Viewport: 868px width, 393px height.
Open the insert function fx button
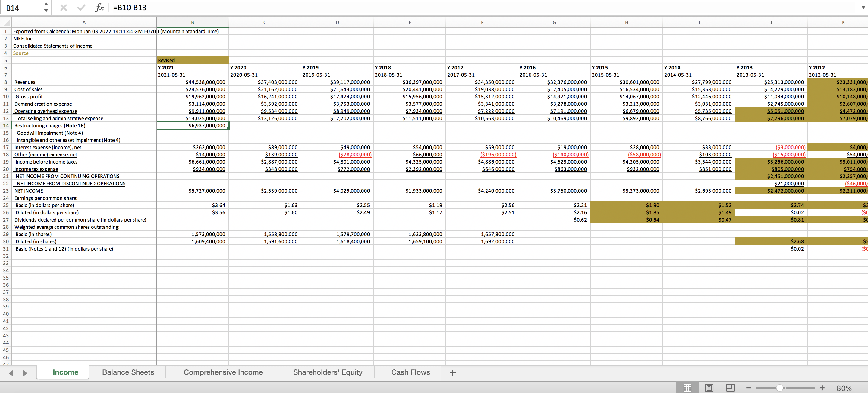[99, 8]
